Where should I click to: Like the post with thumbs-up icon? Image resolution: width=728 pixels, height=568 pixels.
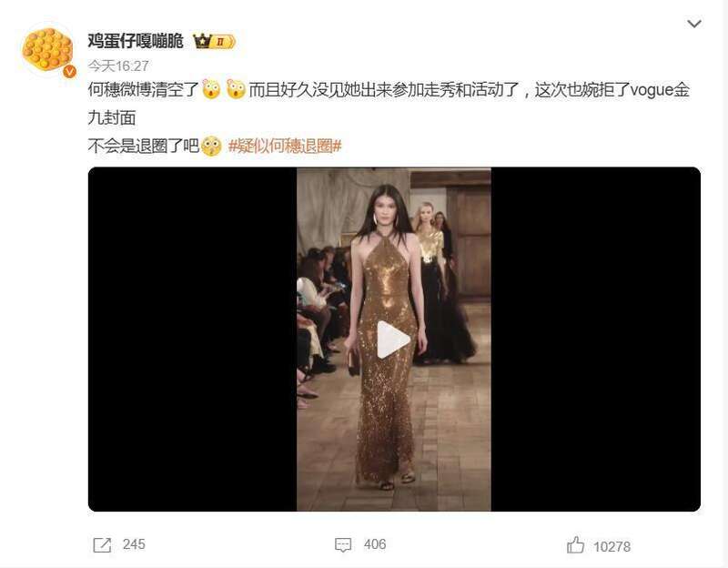tap(575, 544)
